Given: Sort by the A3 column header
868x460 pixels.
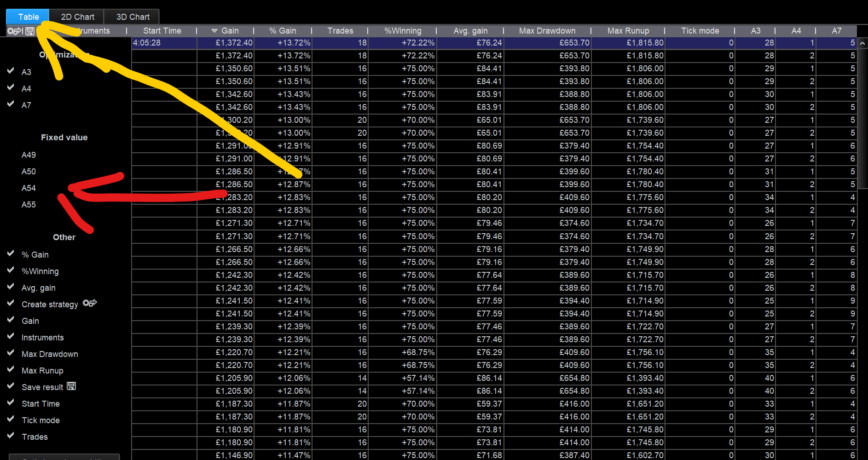Looking at the screenshot, I should point(755,31).
